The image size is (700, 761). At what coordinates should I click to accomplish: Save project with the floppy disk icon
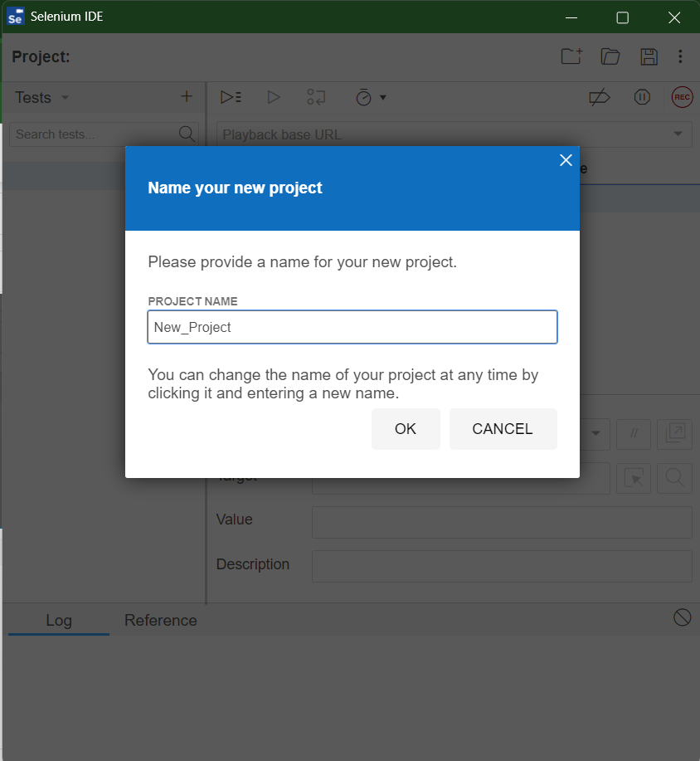click(649, 56)
